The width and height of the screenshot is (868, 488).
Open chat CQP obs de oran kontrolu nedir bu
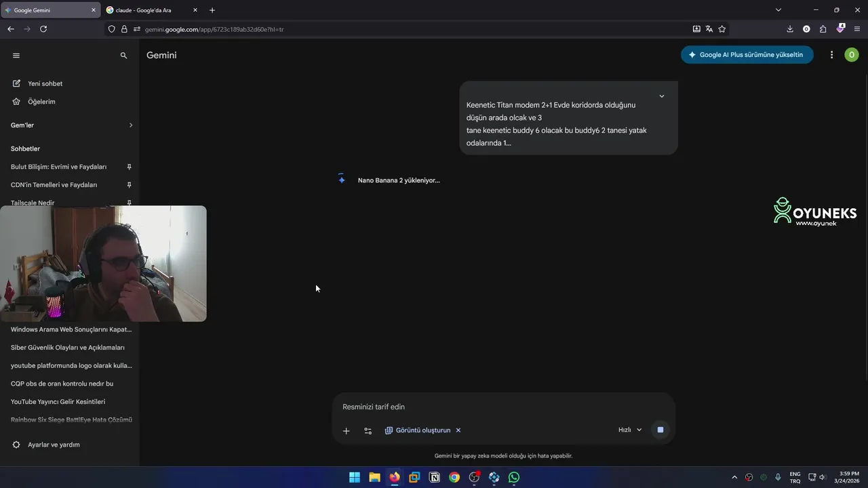[62, 384]
